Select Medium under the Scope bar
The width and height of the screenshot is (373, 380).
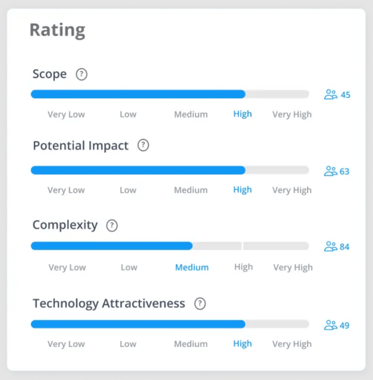pyautogui.click(x=191, y=114)
